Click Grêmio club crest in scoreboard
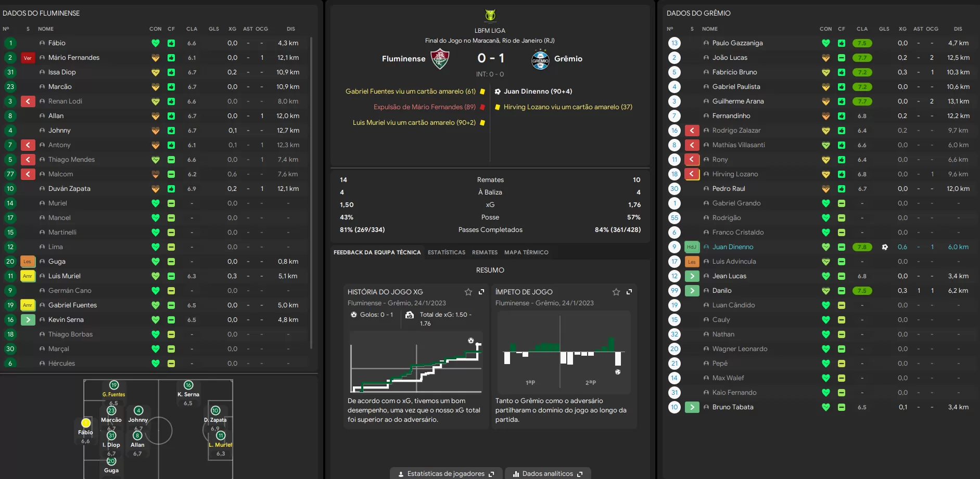 (540, 60)
